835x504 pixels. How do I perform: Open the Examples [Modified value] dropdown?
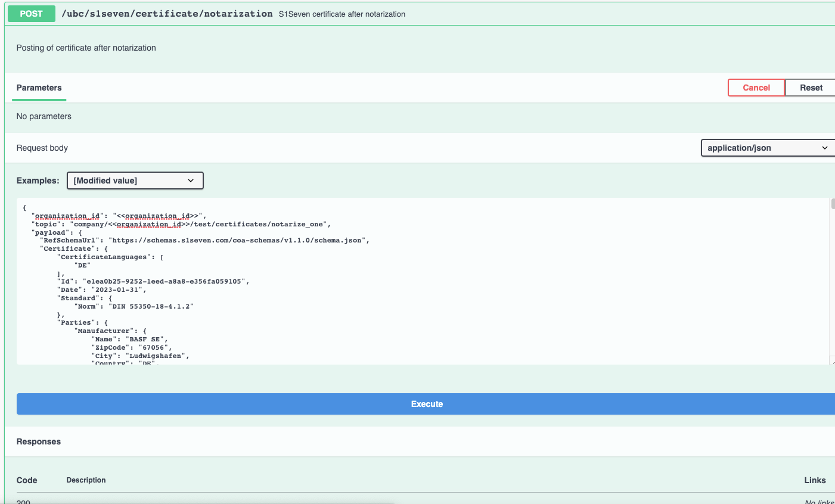point(135,181)
